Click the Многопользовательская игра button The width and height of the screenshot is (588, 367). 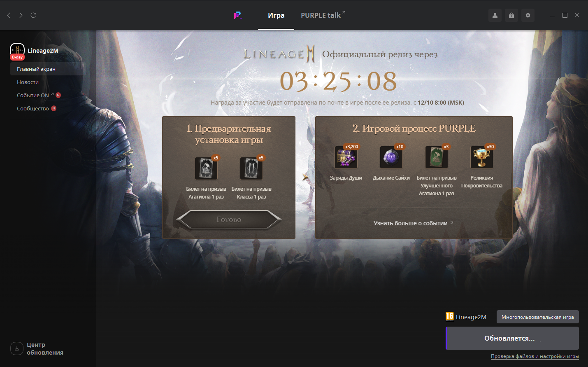click(537, 317)
